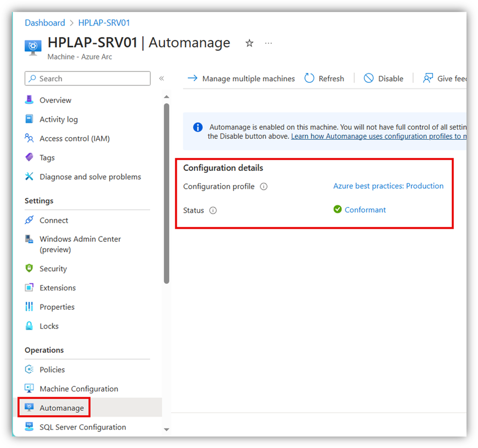Image resolution: width=478 pixels, height=448 pixels.
Task: Collapse the sidebar with the double chevron
Action: [x=162, y=78]
